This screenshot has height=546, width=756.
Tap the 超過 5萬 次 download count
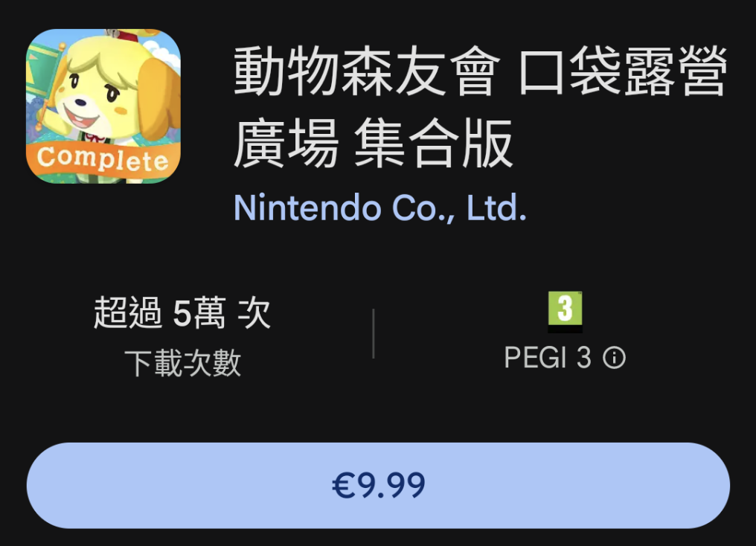pyautogui.click(x=182, y=313)
